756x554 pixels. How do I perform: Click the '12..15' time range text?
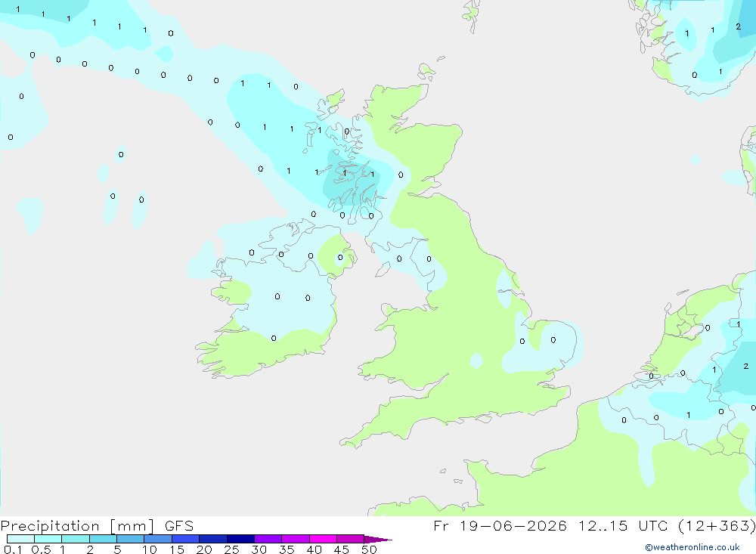pos(603,525)
